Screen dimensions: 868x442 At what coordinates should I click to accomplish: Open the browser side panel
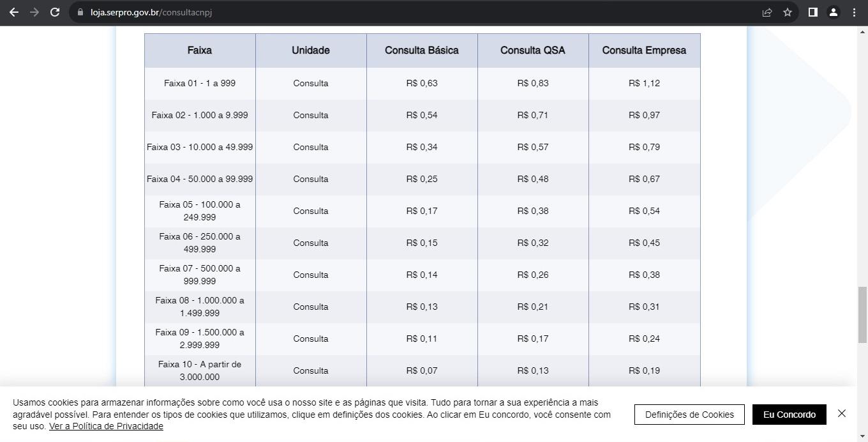[813, 12]
